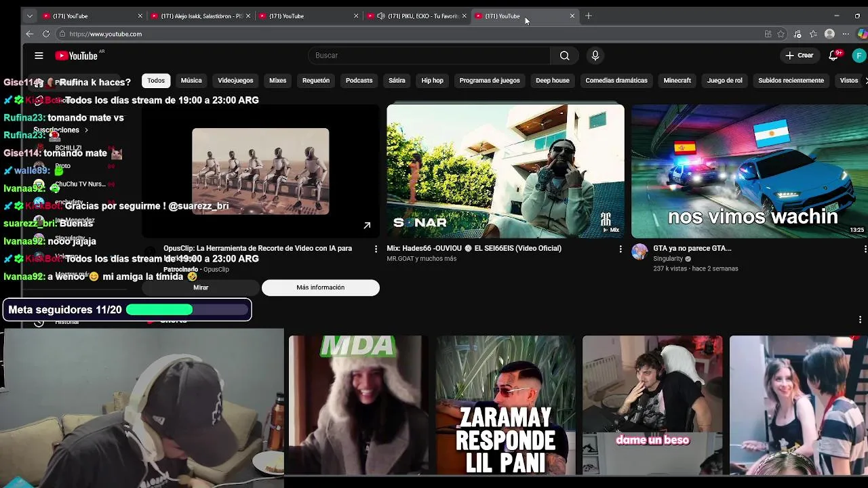The image size is (868, 488).
Task: Select the Programas de juegos chip
Action: point(490,81)
